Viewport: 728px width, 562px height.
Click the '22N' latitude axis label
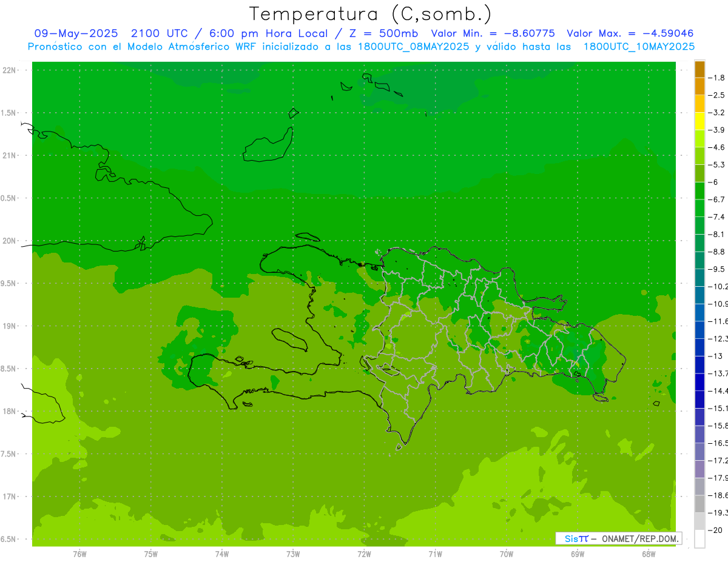(x=10, y=70)
